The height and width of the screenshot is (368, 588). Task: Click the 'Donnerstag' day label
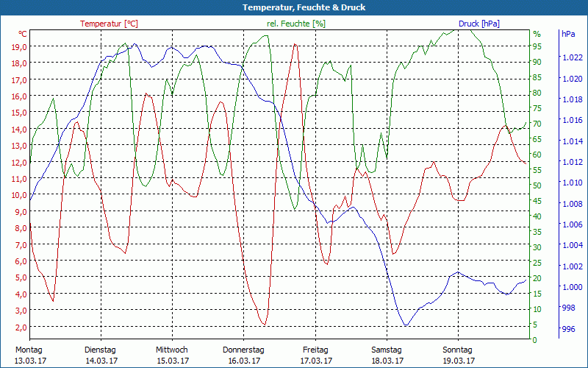[x=243, y=350]
